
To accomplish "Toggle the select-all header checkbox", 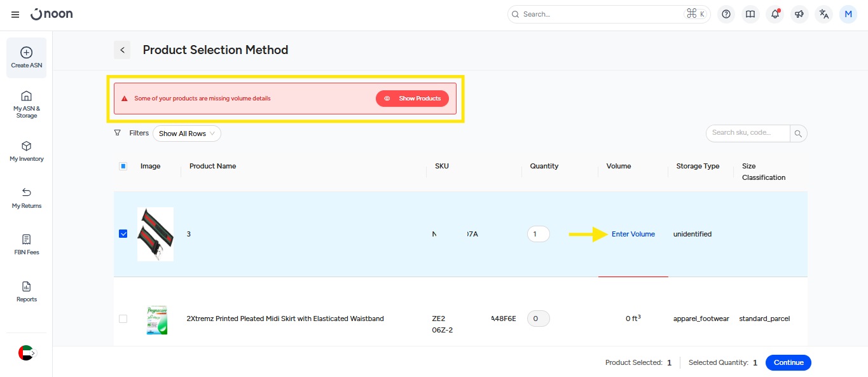I will click(x=123, y=166).
